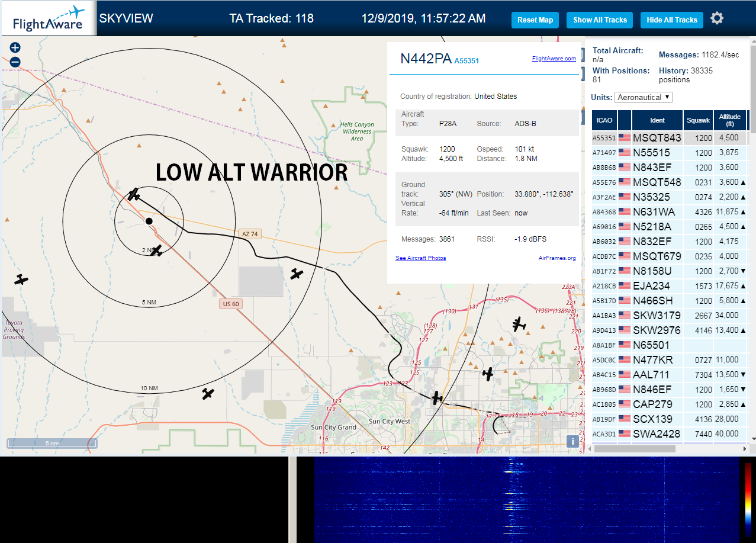756x543 pixels.
Task: Open the Units Aeronautical dropdown
Action: (644, 97)
